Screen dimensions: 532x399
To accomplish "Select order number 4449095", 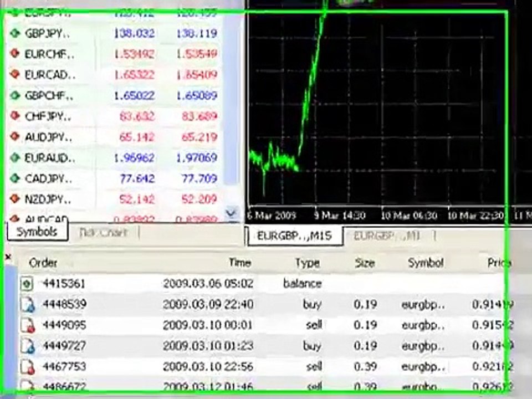I will (64, 325).
